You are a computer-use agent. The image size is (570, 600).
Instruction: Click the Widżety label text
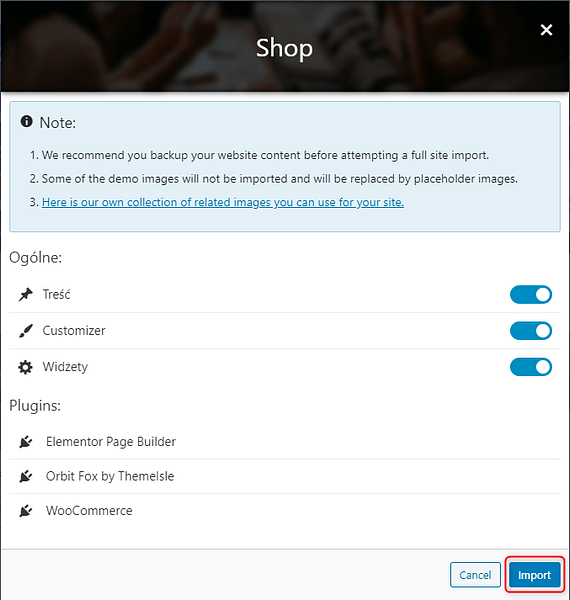pyautogui.click(x=65, y=367)
